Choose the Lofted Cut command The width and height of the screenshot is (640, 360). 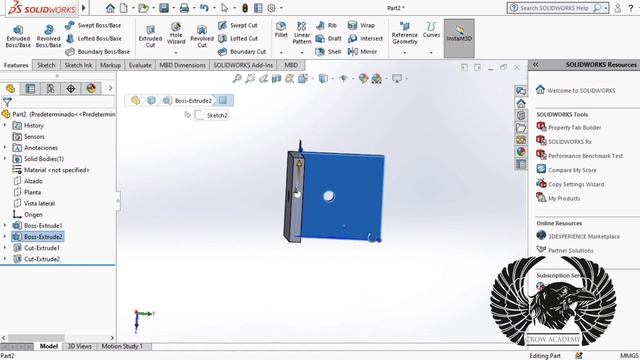point(238,38)
